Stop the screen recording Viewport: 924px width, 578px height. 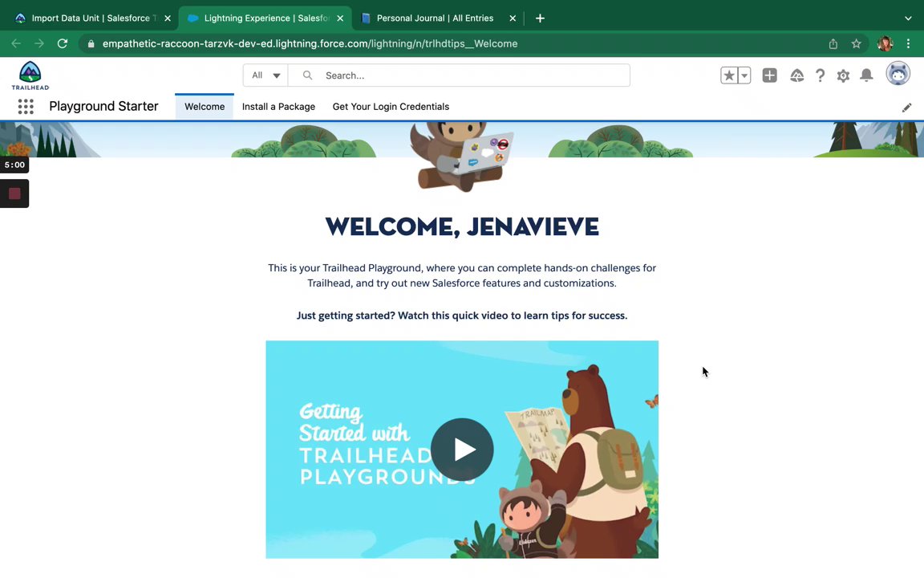click(14, 193)
